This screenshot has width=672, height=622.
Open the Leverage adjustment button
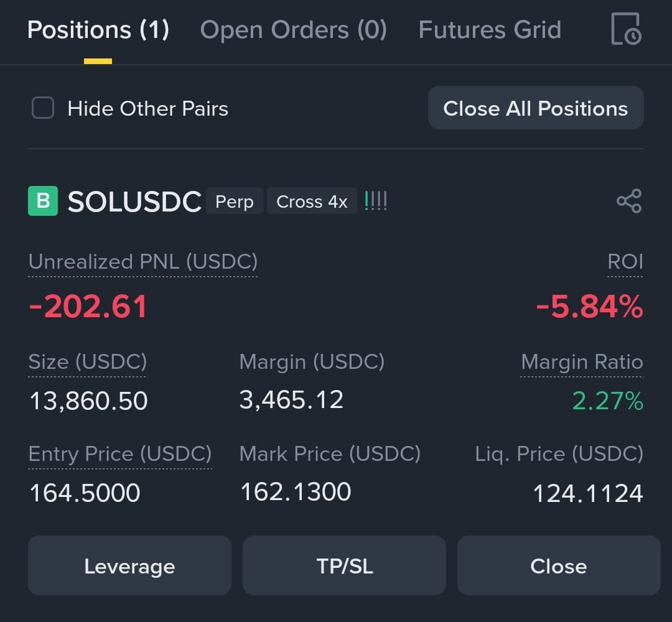130,565
